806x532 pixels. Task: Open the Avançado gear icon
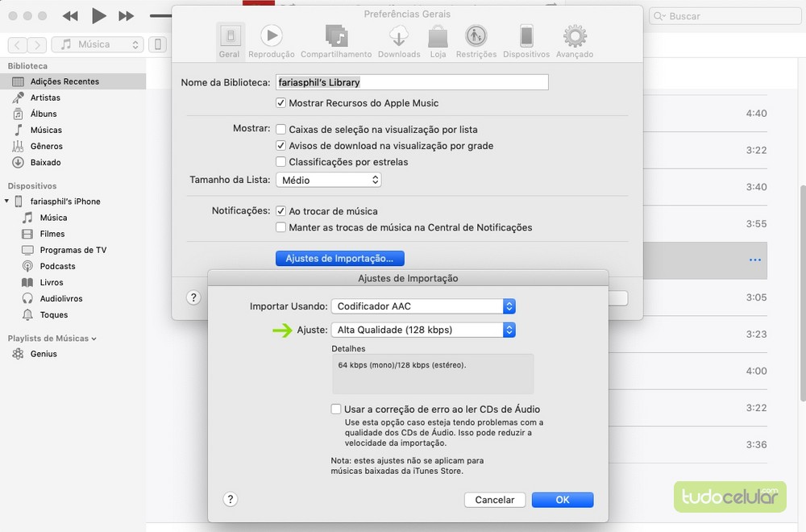pyautogui.click(x=574, y=36)
